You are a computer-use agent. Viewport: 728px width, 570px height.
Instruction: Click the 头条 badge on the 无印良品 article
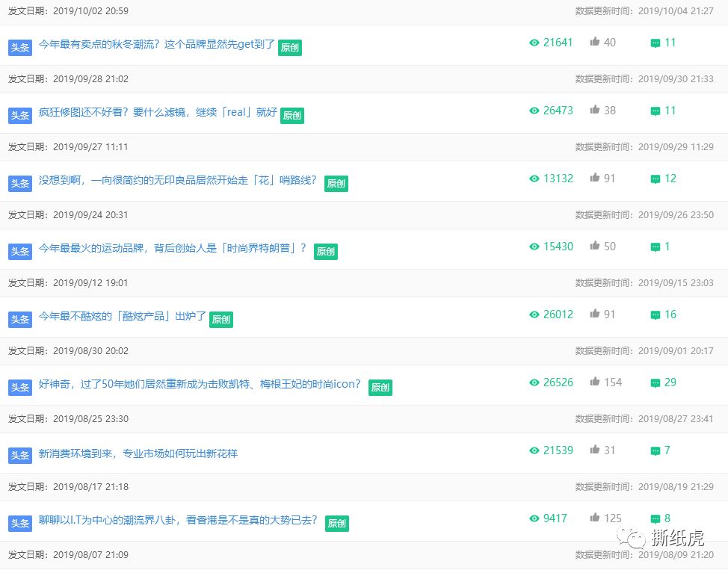pyautogui.click(x=19, y=183)
